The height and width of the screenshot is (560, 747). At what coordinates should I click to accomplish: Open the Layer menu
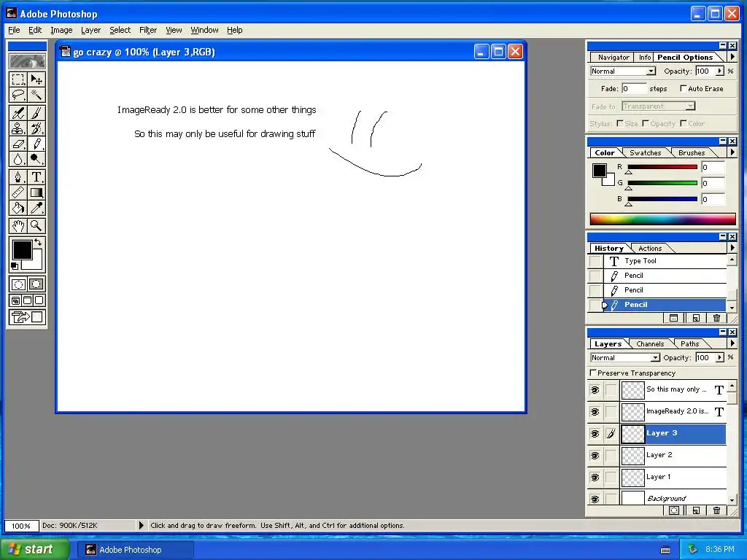click(x=90, y=30)
